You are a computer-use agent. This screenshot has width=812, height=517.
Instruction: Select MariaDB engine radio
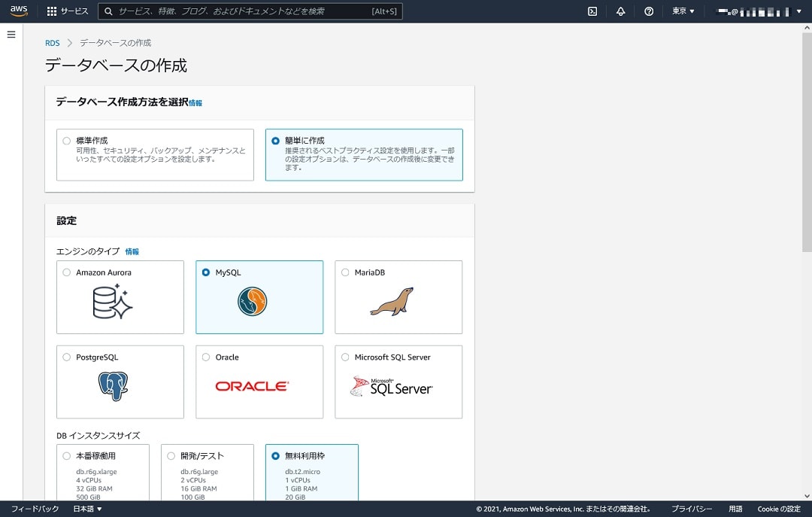point(345,272)
